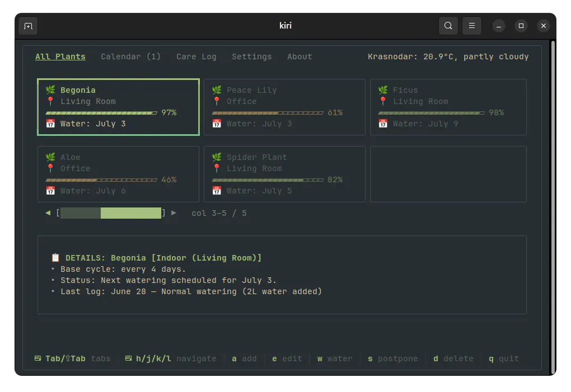The image size is (571, 392).
Task: Click the Ficus 98% moisture bar
Action: 431,113
